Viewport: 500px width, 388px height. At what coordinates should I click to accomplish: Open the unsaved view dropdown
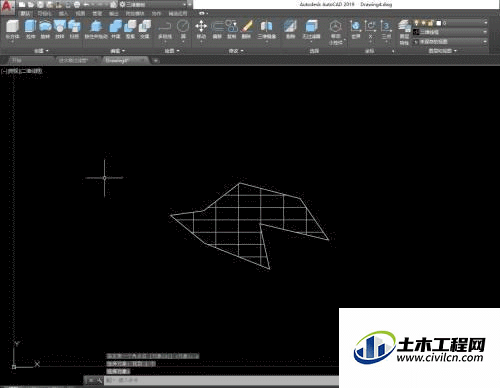450,42
